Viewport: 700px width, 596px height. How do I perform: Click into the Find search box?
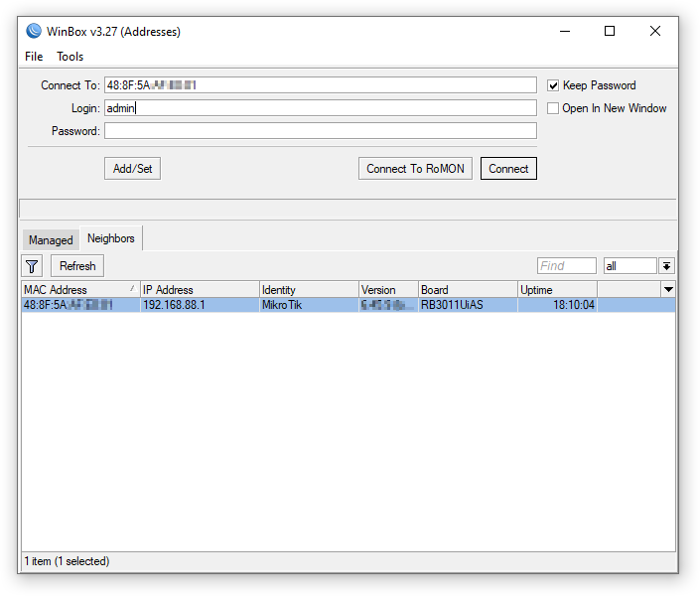click(567, 266)
